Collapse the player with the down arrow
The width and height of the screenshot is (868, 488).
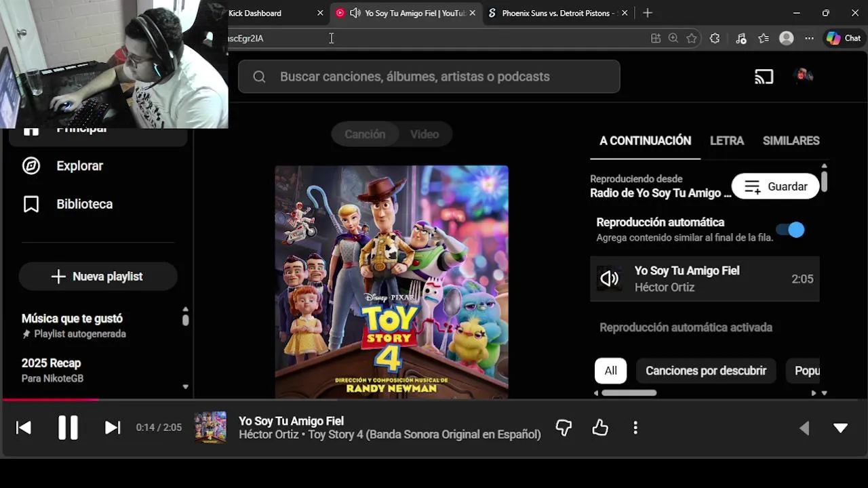[840, 428]
